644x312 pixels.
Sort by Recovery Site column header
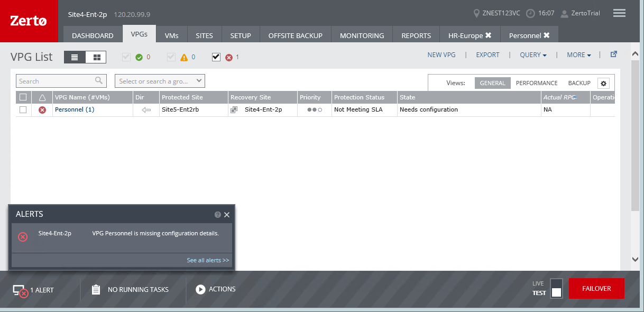click(262, 97)
